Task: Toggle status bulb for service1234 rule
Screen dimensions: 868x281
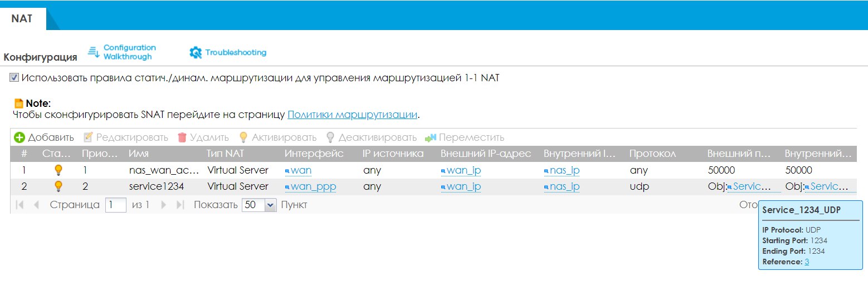Action: pyautogui.click(x=57, y=186)
